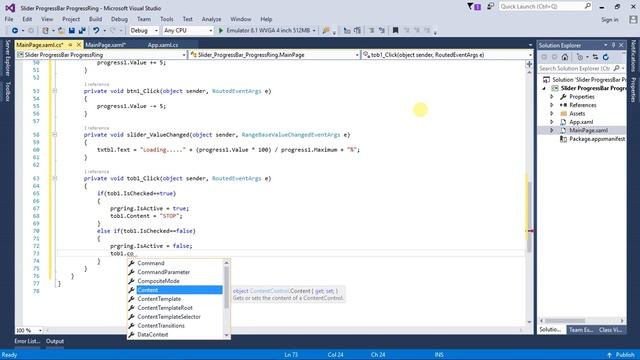
Task: Click the pin icon on MainPage.xaml.cs tab
Action: coord(70,45)
